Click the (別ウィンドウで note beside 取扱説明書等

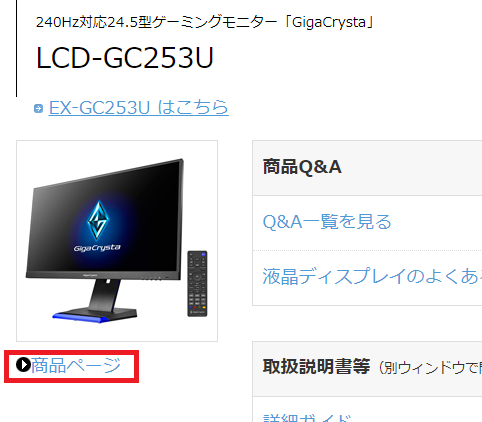(430, 368)
